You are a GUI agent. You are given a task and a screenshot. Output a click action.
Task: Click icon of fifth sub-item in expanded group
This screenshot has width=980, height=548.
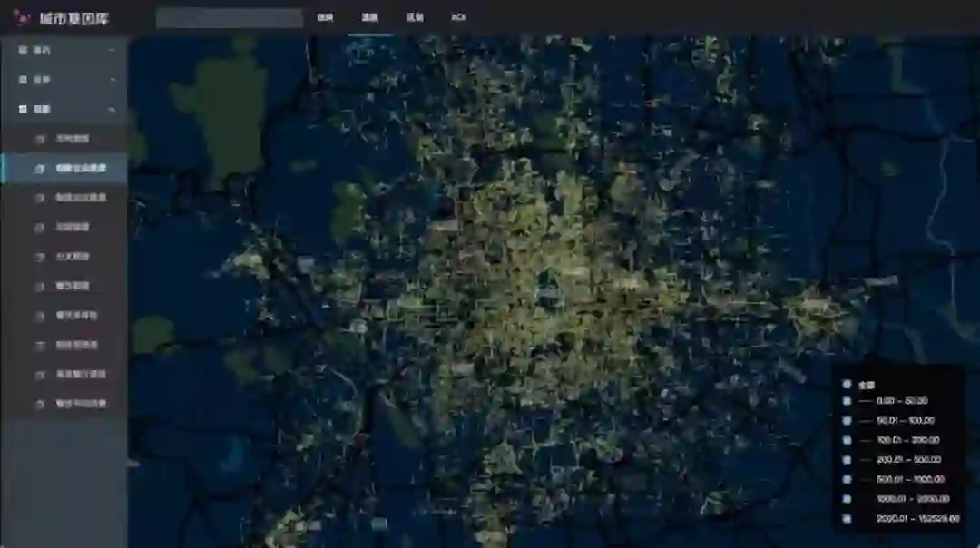tap(40, 256)
